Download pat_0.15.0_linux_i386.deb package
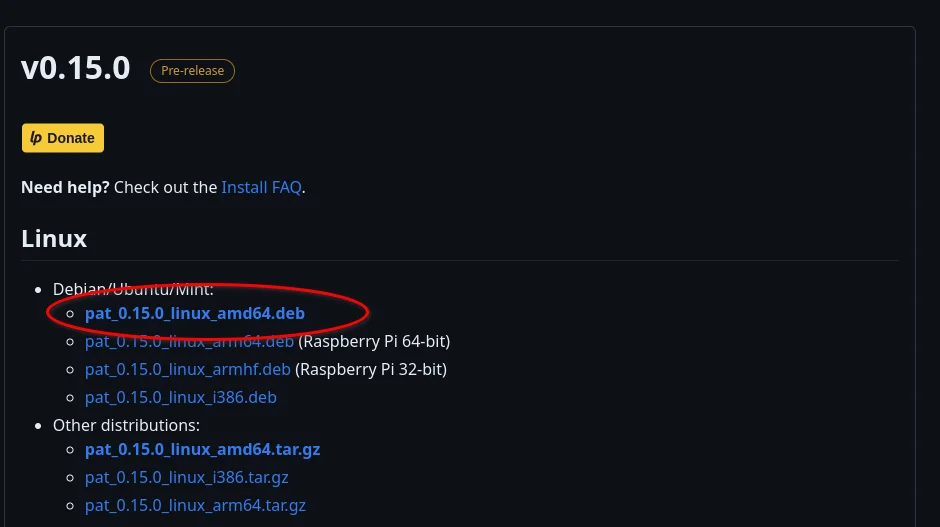This screenshot has width=940, height=527. point(181,397)
